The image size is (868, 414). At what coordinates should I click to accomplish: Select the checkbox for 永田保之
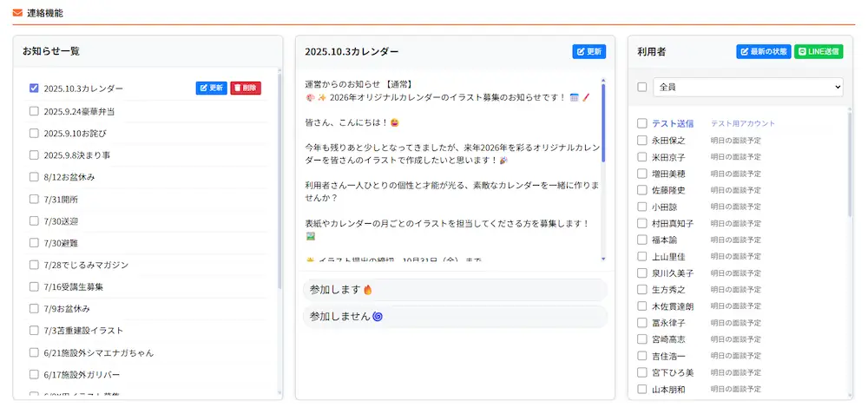[642, 140]
